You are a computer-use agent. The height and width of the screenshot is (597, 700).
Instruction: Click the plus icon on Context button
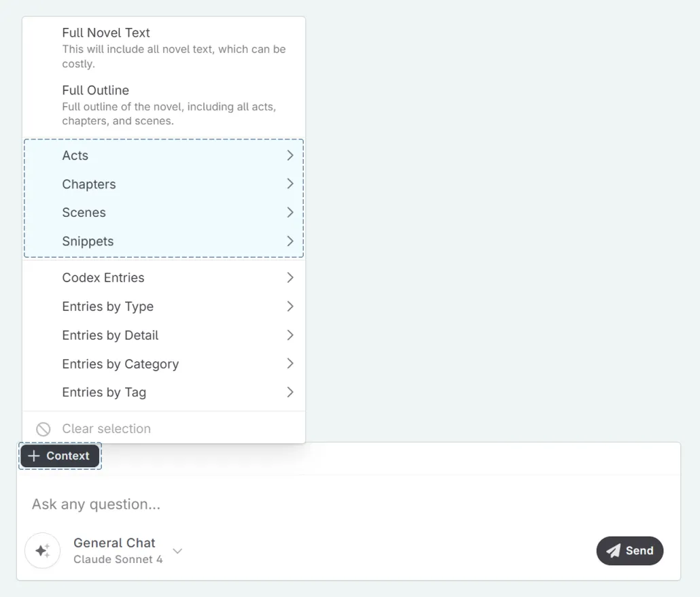34,456
